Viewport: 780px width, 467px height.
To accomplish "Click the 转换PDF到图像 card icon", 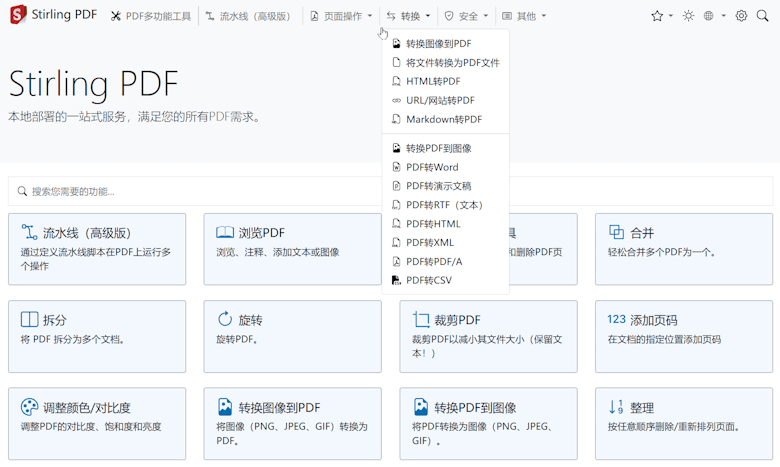I will point(421,407).
